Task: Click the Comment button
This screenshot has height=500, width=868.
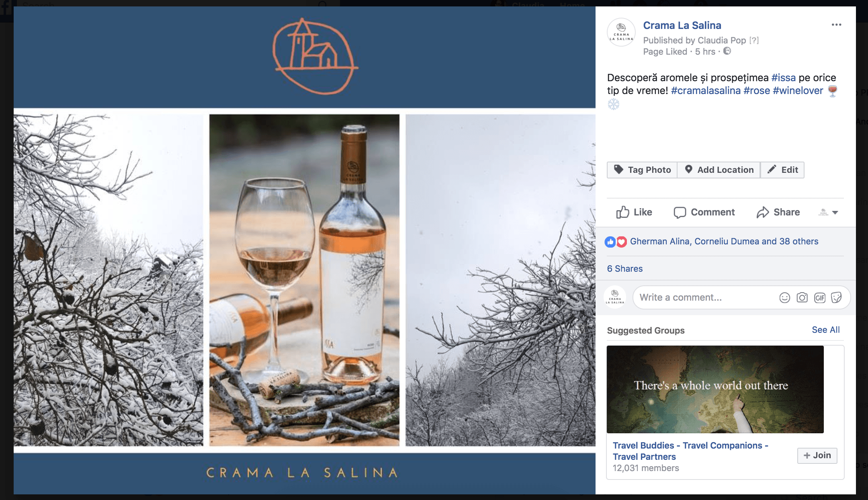Action: [x=704, y=212]
